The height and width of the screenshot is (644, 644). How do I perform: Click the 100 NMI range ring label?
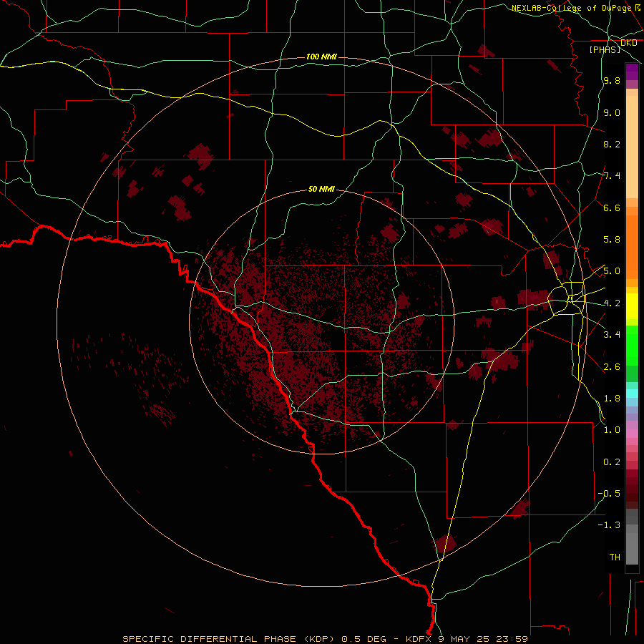[x=321, y=57]
